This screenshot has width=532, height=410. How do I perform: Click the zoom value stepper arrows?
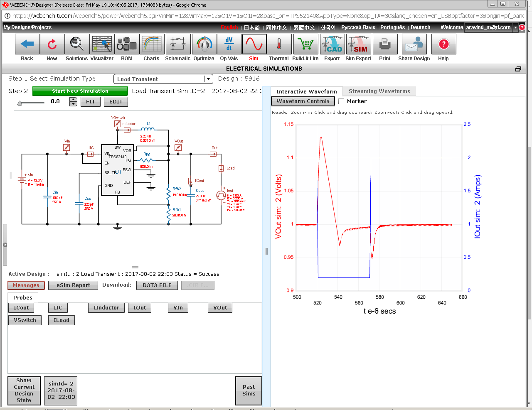click(73, 102)
